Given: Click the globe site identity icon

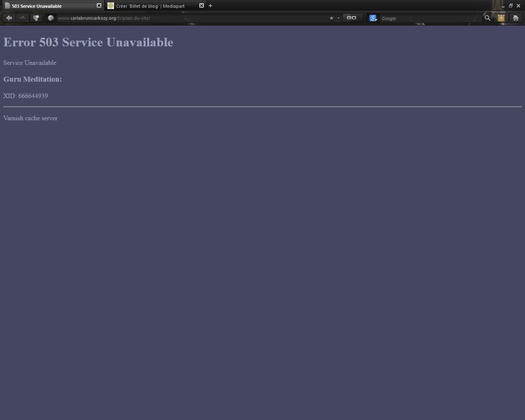Looking at the screenshot, I should click(x=51, y=18).
